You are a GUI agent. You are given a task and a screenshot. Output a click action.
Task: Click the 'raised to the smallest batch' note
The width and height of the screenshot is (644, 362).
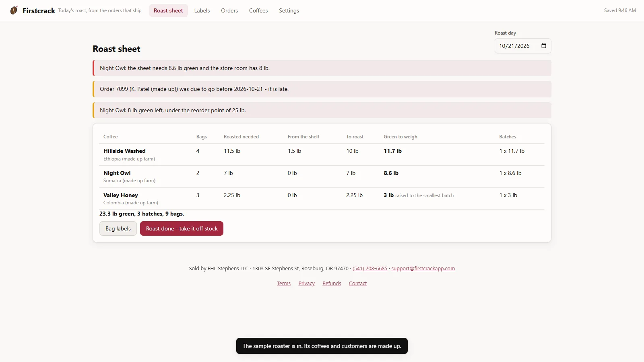click(424, 195)
